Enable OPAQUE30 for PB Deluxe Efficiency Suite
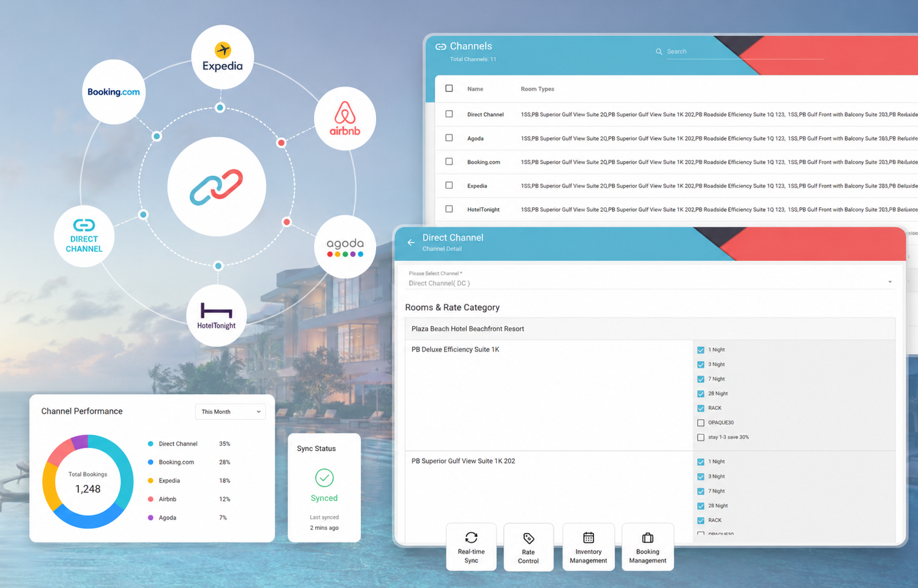The height and width of the screenshot is (588, 918). pyautogui.click(x=701, y=423)
